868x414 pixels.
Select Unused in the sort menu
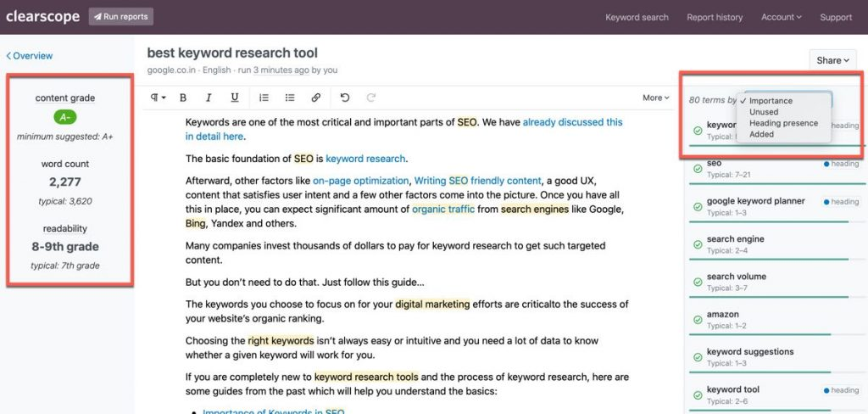(764, 112)
